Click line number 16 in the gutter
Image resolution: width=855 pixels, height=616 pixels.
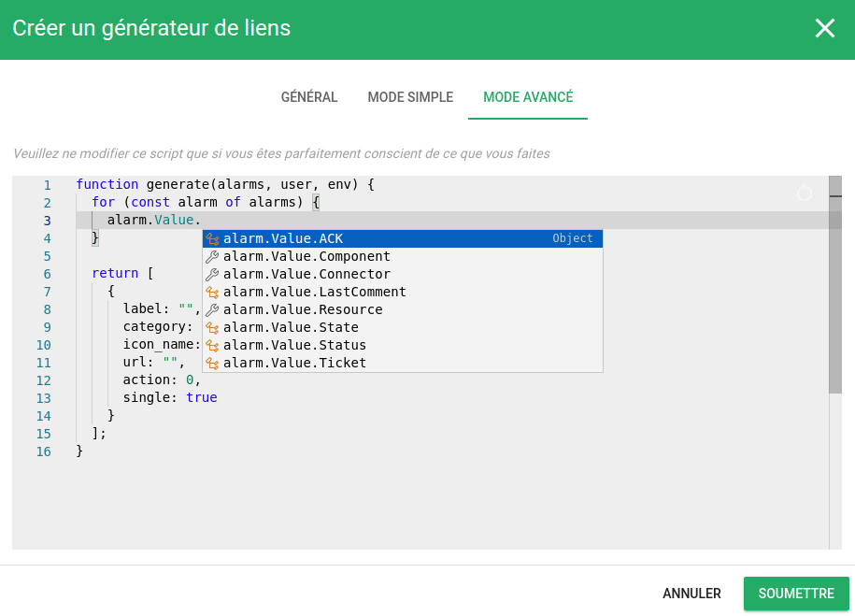(44, 451)
